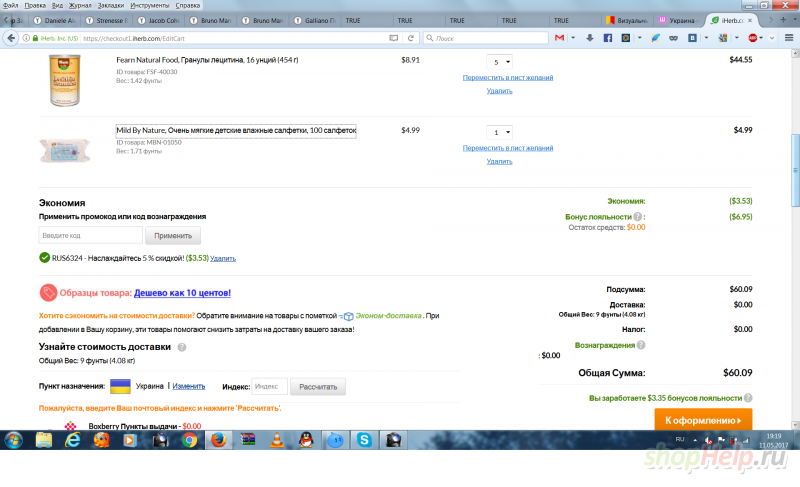The height and width of the screenshot is (487, 800).
Task: Click the page vertical scrollbar thumb
Action: 795,170
